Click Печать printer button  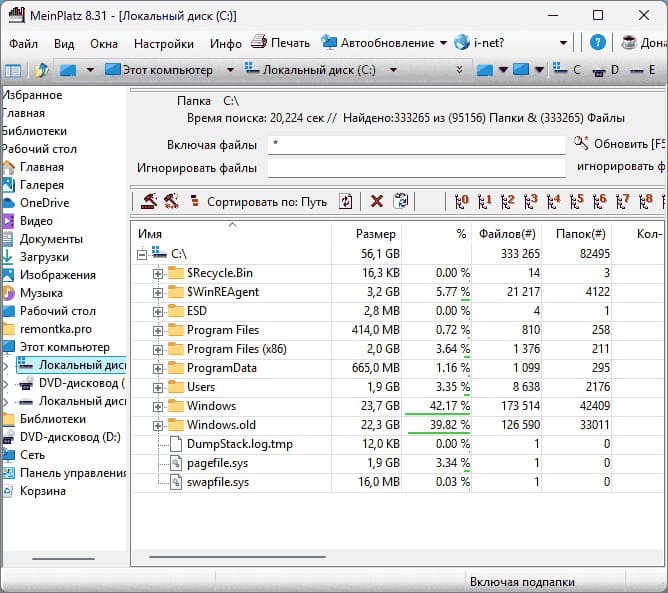280,43
